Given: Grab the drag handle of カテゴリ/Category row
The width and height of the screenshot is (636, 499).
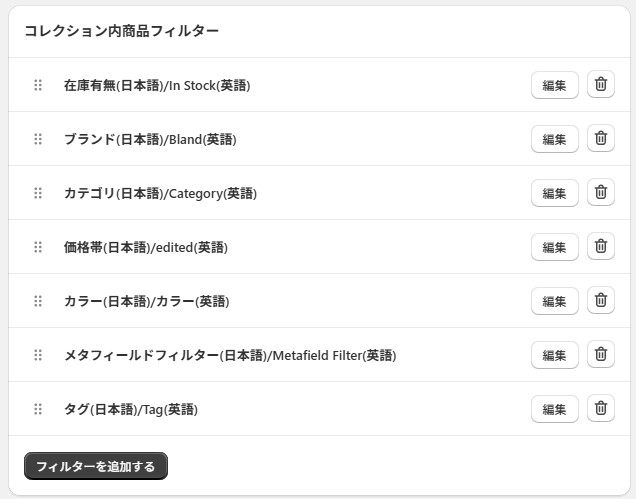Looking at the screenshot, I should coord(38,193).
